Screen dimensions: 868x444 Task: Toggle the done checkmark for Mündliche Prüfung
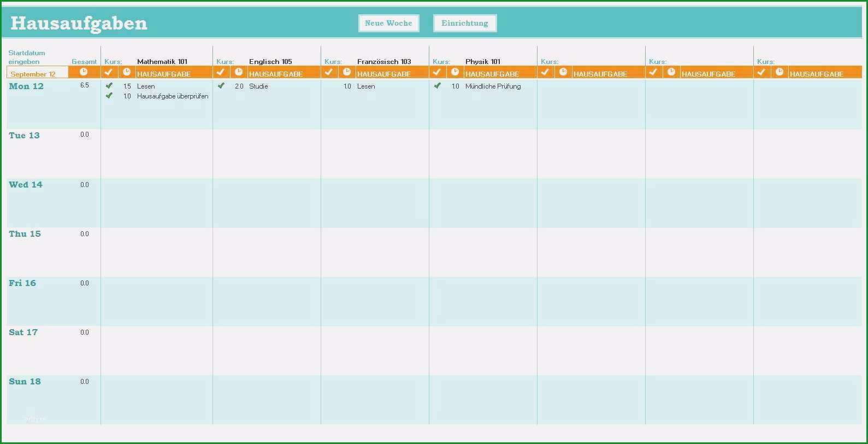point(438,86)
